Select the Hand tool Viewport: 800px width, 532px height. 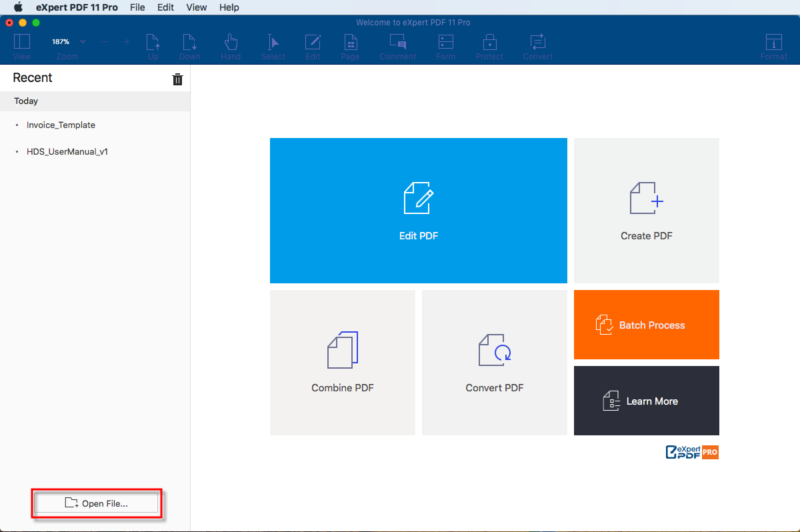(231, 42)
